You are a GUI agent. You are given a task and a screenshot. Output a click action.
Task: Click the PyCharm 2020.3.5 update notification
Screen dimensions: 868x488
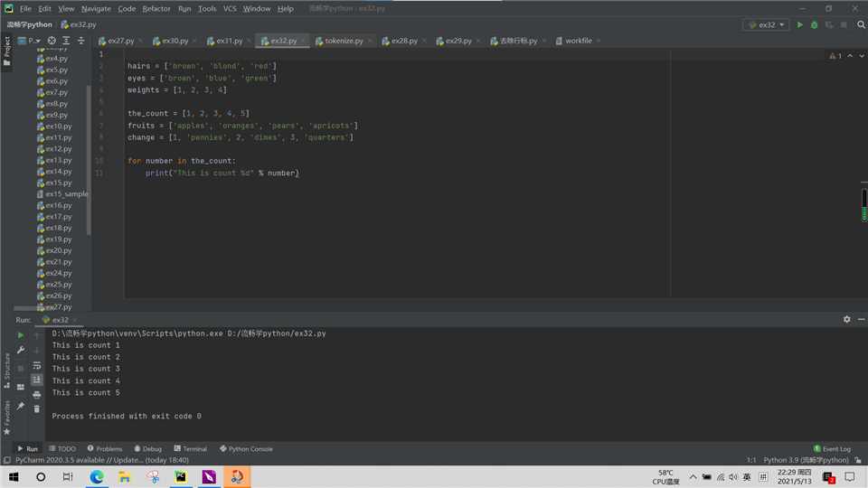coord(102,460)
